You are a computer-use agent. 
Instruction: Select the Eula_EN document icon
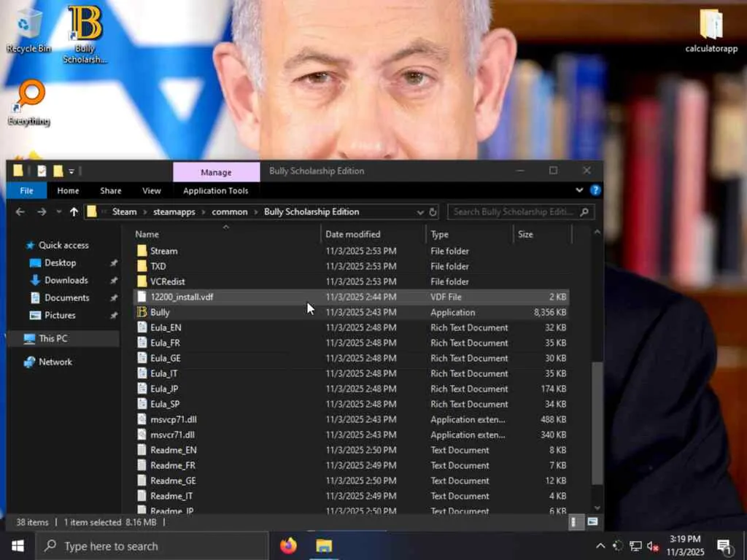coord(142,327)
